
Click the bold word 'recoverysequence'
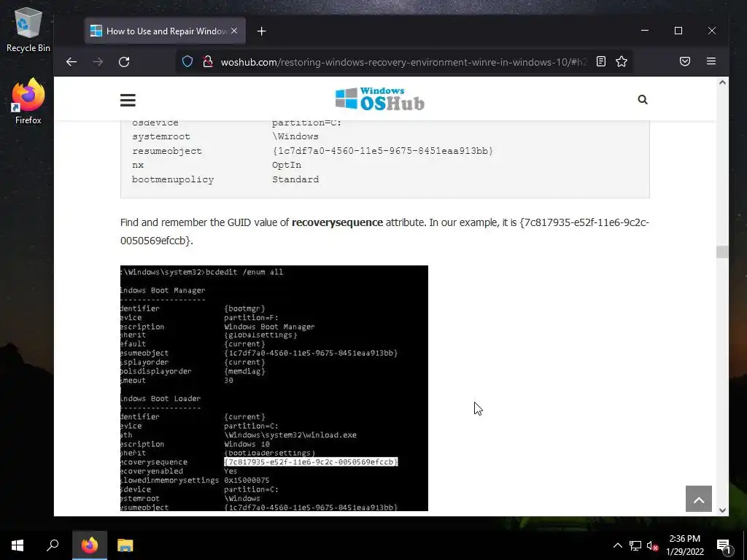(337, 222)
